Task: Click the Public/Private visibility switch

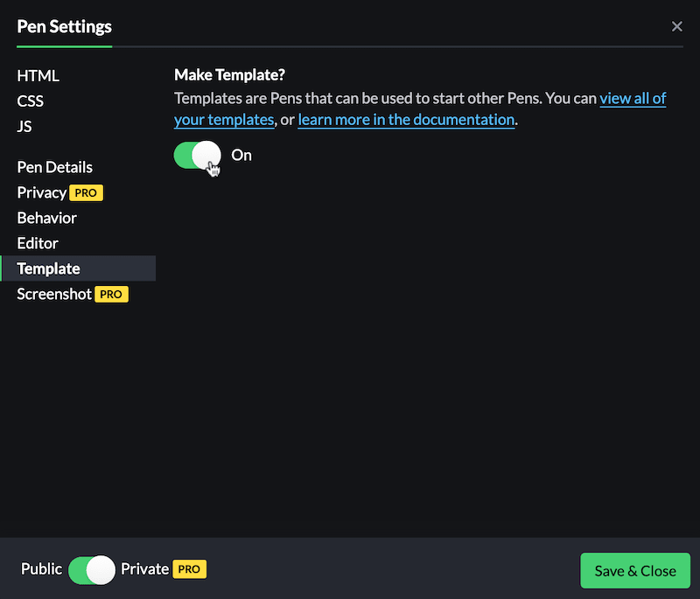Action: click(91, 569)
